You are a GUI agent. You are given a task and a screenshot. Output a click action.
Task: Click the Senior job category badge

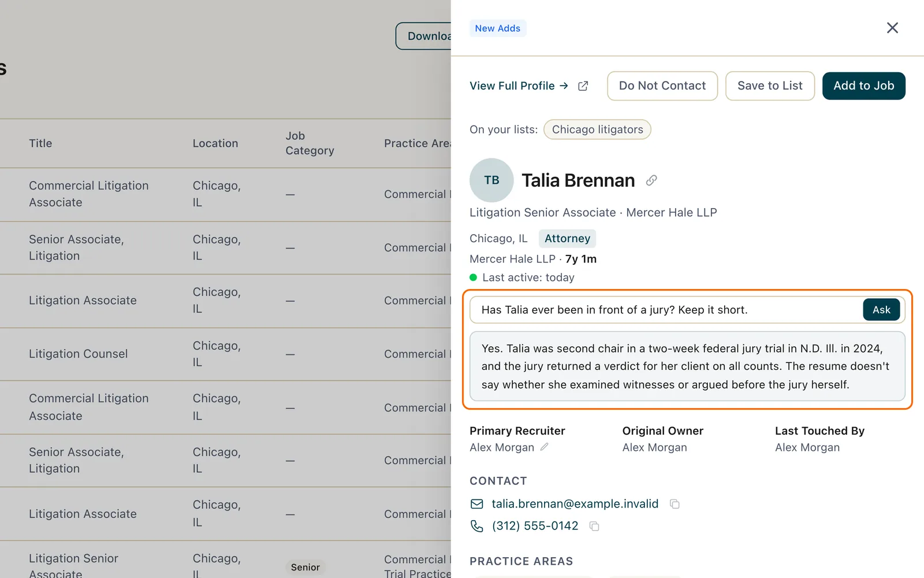pos(305,568)
